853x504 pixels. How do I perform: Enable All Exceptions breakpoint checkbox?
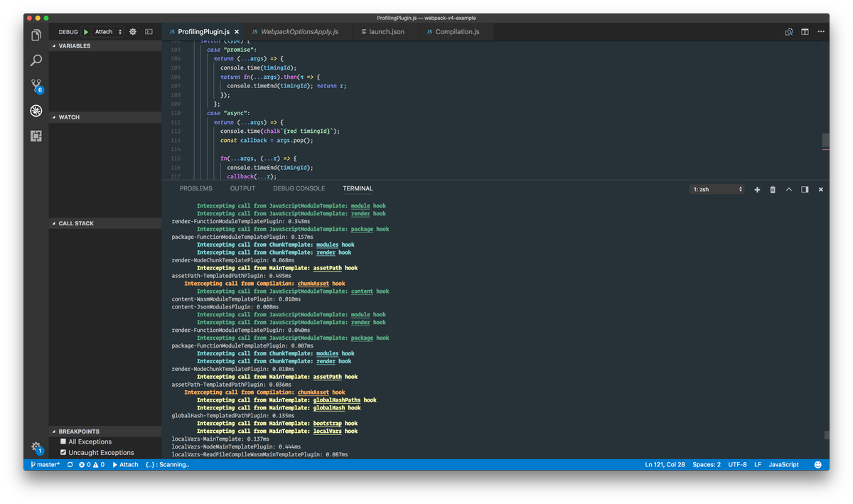point(63,441)
